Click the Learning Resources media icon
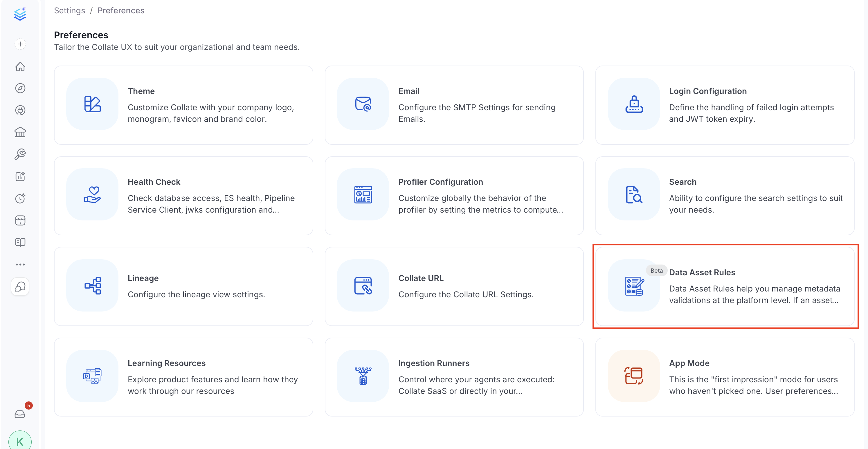Screen dimensions: 868x449 tap(92, 376)
